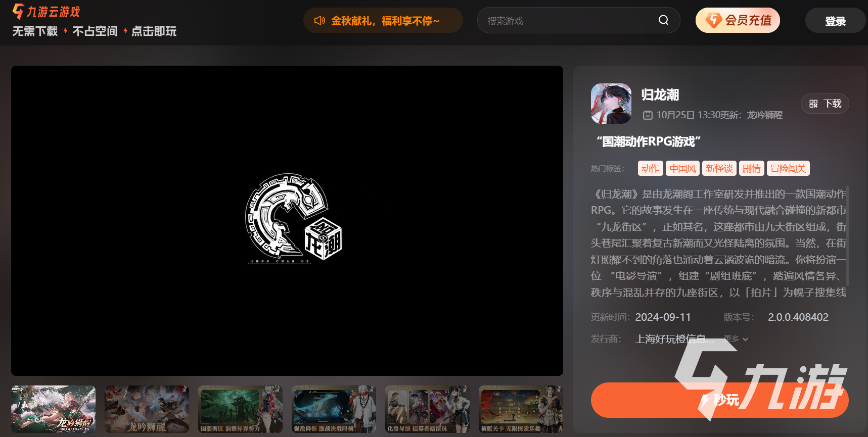Select the 剧情 tag
This screenshot has height=437, width=868.
[751, 168]
